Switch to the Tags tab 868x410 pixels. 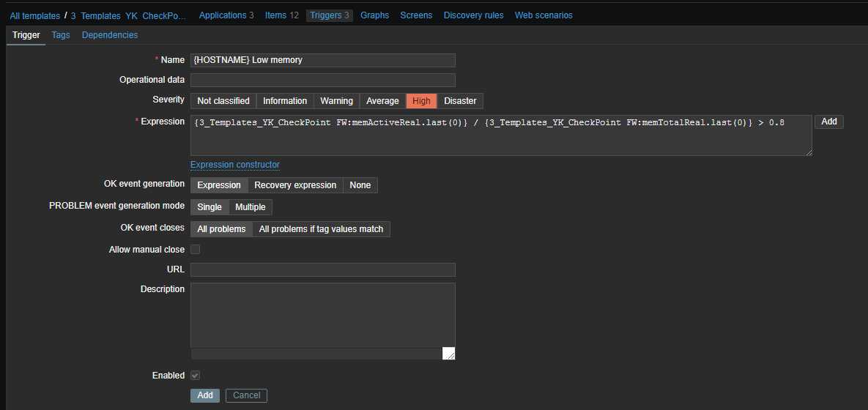[x=61, y=35]
